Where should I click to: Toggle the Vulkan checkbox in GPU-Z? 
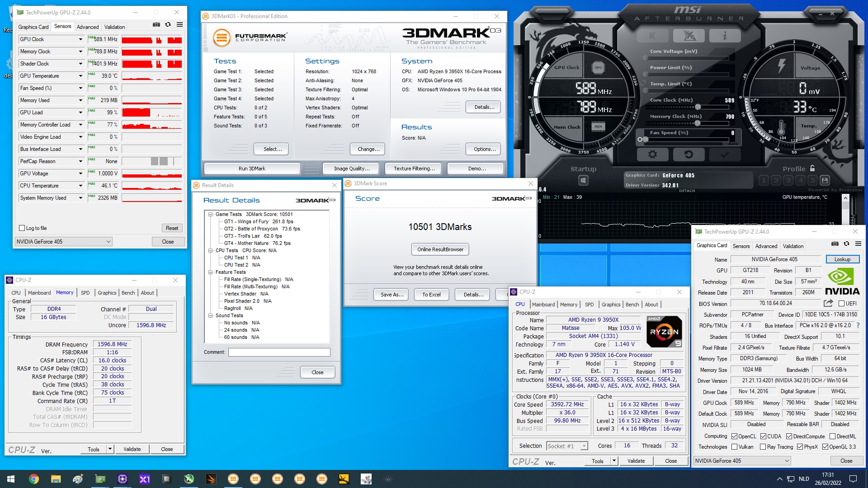coord(735,447)
